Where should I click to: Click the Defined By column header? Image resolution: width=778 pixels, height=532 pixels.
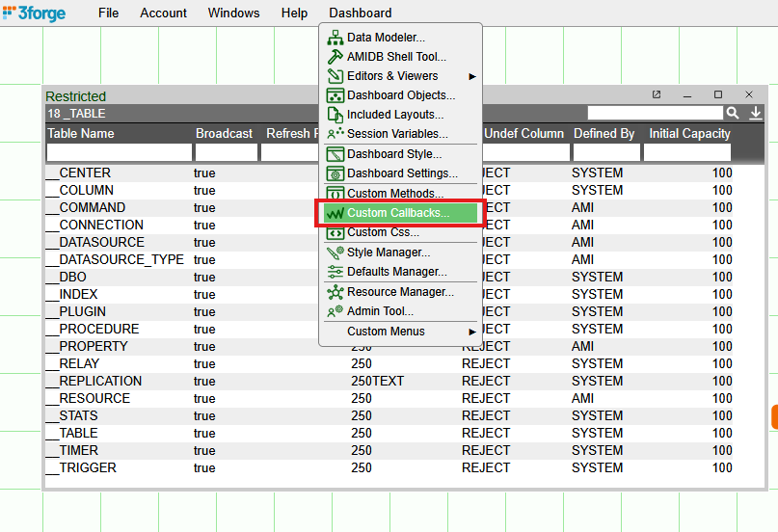(604, 134)
